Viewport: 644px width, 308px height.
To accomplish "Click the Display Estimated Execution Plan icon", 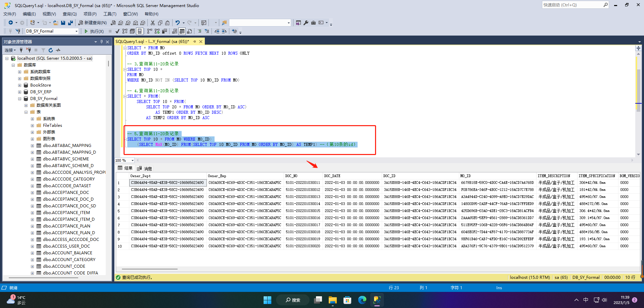I will point(125,31).
